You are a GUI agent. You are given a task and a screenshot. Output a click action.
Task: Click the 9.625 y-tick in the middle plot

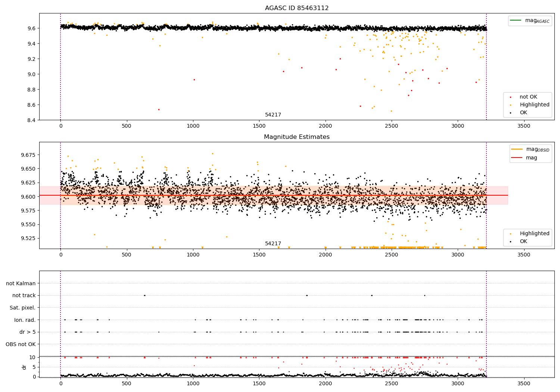(x=28, y=183)
